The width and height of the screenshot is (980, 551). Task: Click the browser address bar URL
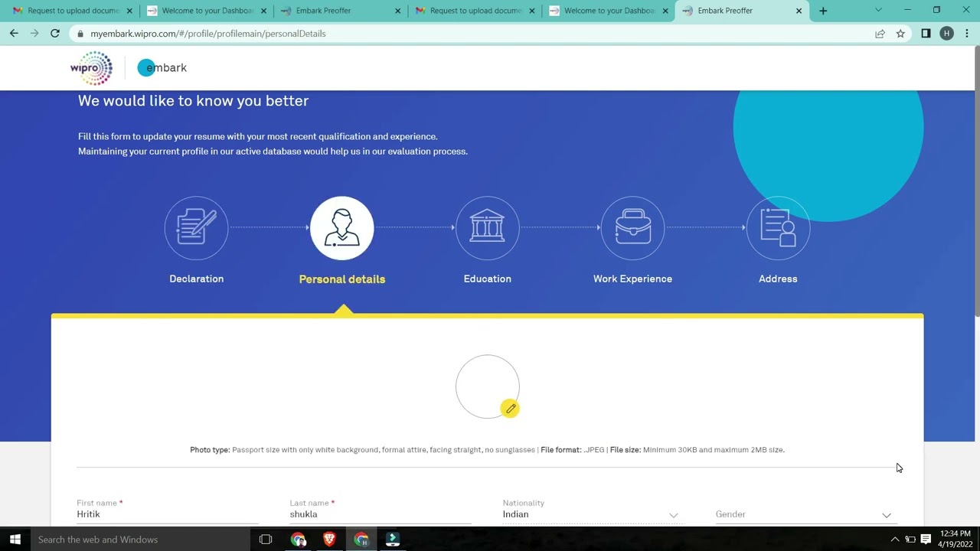[208, 34]
